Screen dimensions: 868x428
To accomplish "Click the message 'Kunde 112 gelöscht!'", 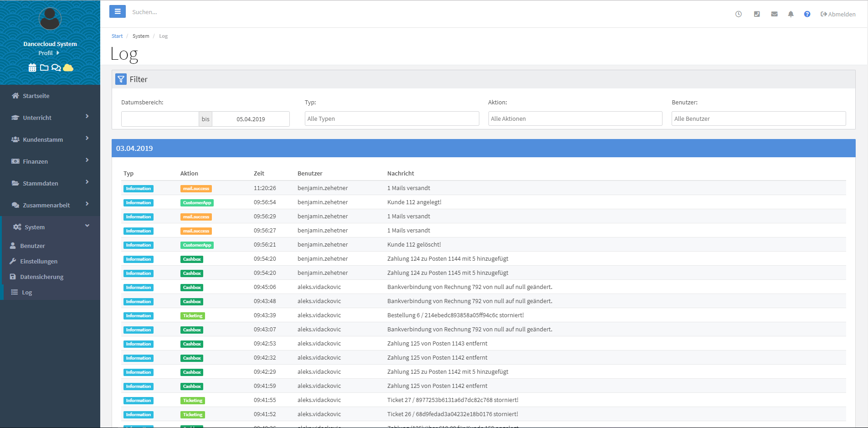I will [x=414, y=244].
